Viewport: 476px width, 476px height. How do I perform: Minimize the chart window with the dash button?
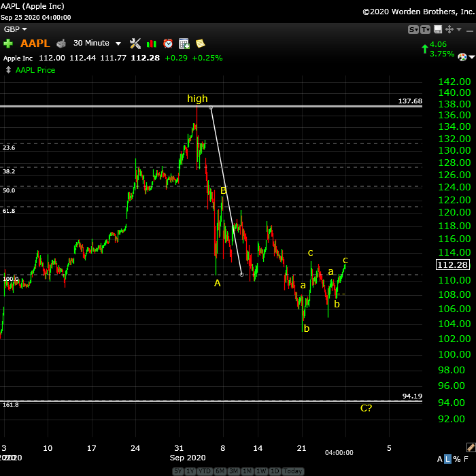pyautogui.click(x=470, y=31)
